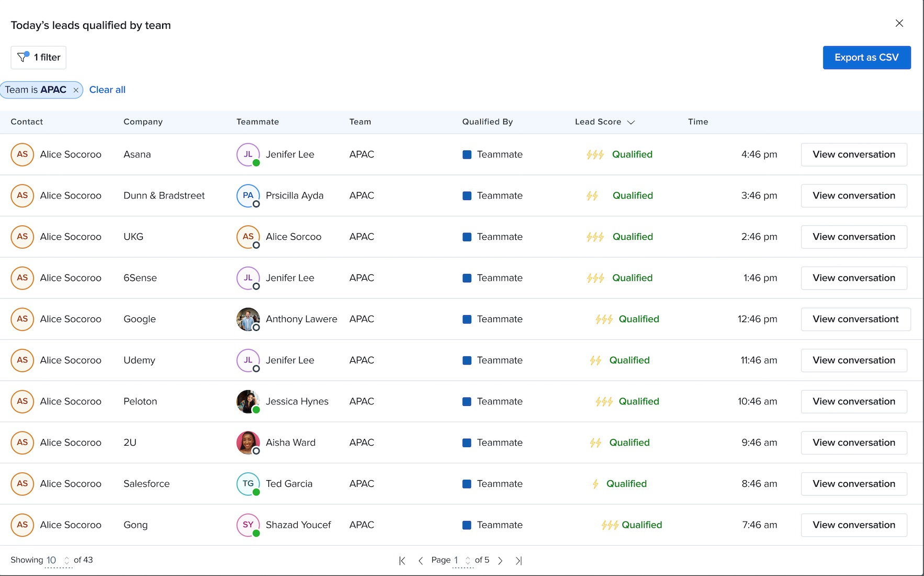Click the Time column header

698,121
